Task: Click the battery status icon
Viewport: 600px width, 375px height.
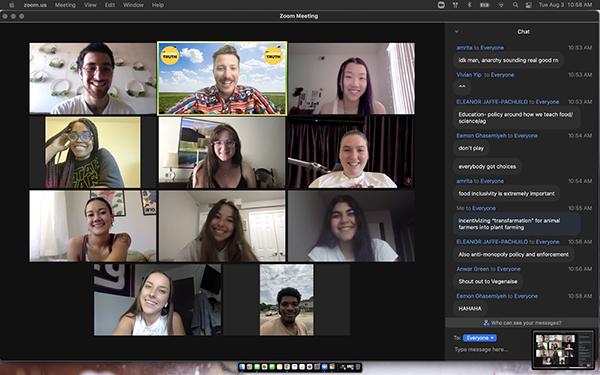Action: click(x=485, y=5)
